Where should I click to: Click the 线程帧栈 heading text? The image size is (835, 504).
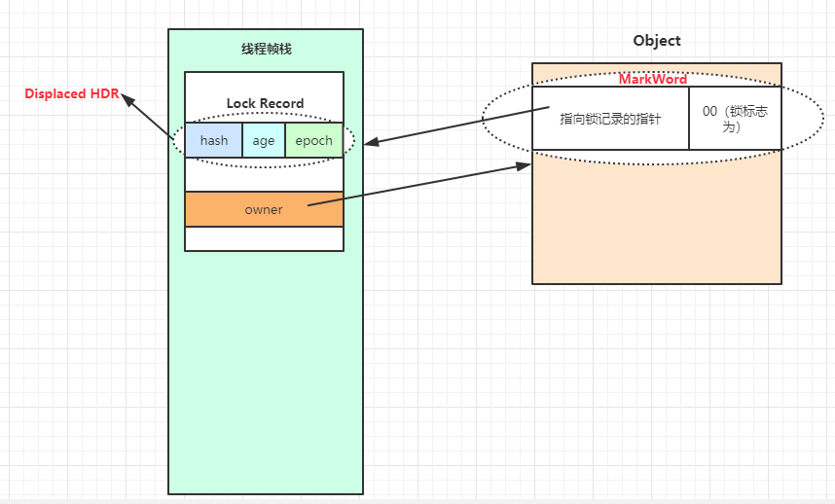[266, 49]
